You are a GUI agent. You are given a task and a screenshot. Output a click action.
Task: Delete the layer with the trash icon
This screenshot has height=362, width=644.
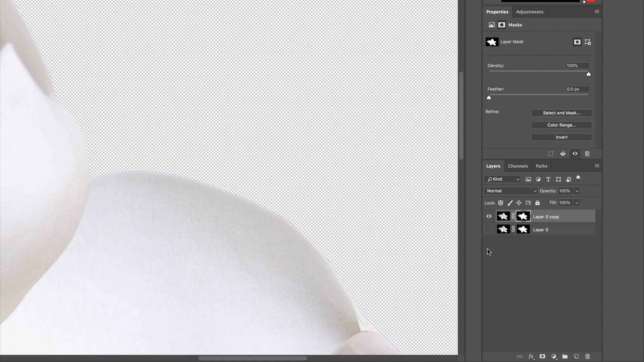coord(588,357)
